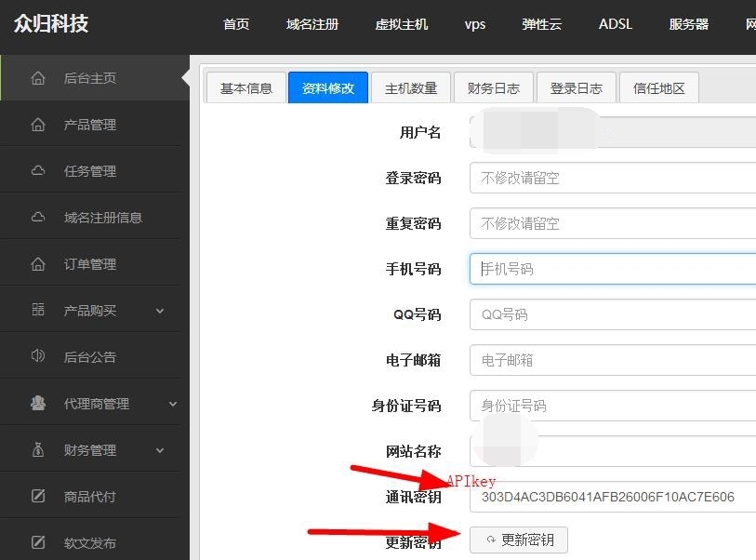Open vps in top navigation
This screenshot has width=756, height=560.
475,24
